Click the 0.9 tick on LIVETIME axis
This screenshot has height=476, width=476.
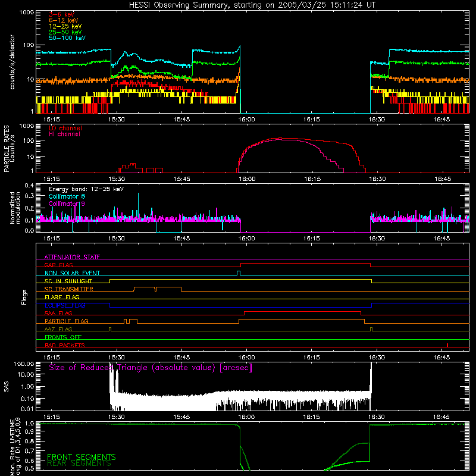pos(29,432)
